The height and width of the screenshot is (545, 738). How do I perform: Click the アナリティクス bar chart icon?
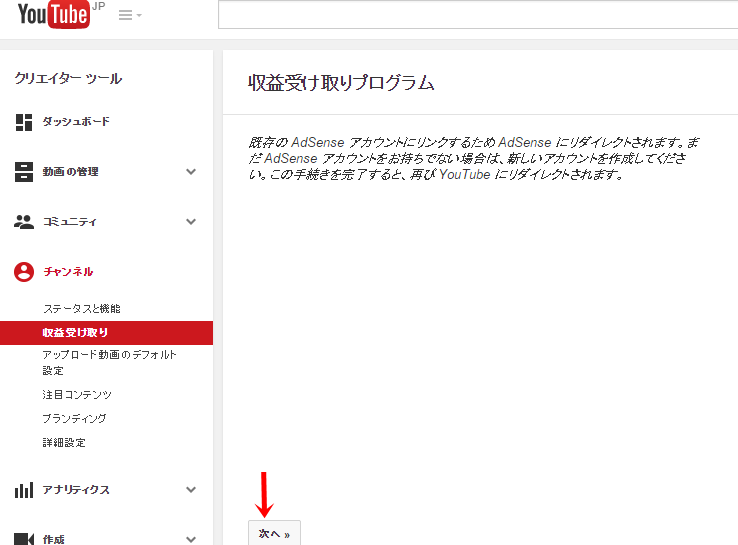24,490
